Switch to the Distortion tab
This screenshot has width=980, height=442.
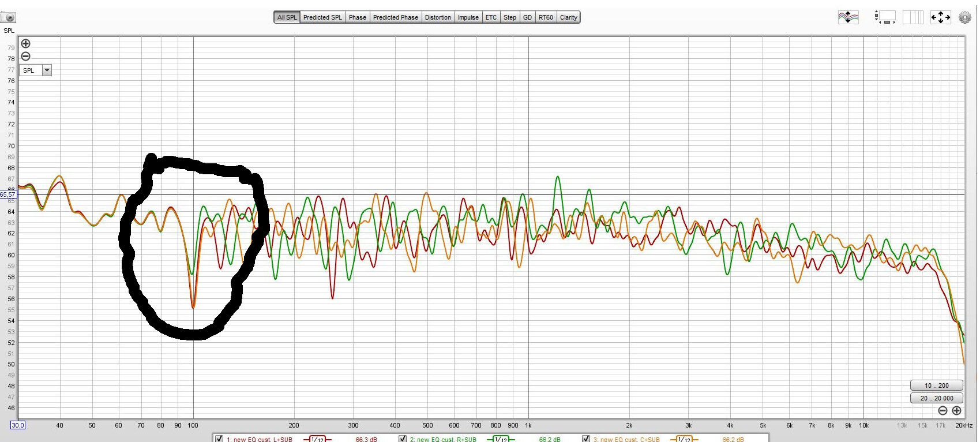coord(438,17)
